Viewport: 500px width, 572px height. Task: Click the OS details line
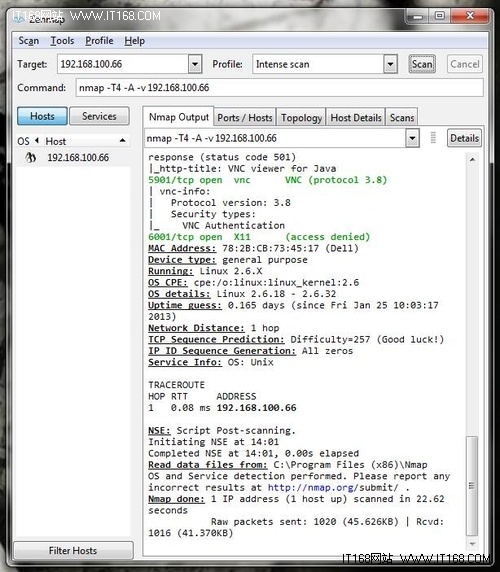coord(242,294)
